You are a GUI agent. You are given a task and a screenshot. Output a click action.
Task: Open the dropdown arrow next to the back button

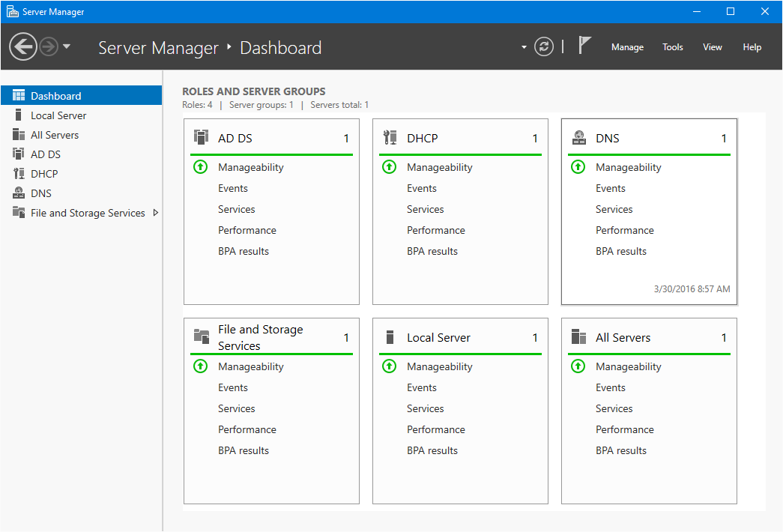66,46
